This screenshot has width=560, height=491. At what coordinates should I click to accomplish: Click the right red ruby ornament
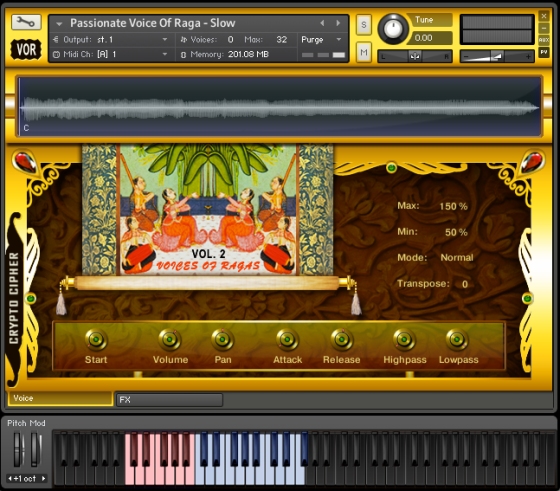(x=533, y=161)
